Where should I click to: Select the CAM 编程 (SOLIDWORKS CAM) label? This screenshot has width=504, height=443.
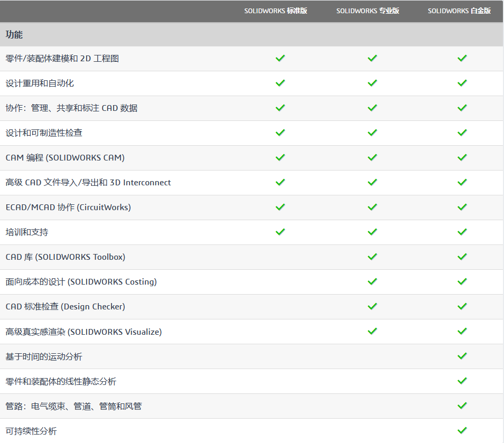pyautogui.click(x=65, y=158)
